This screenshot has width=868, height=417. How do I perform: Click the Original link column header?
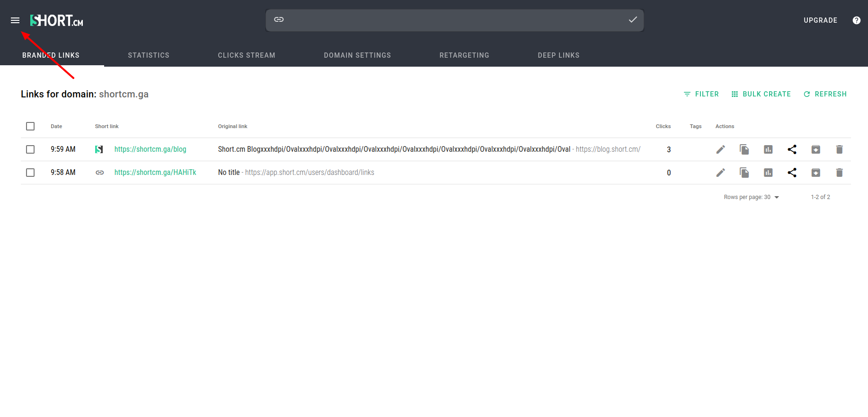[x=233, y=126]
